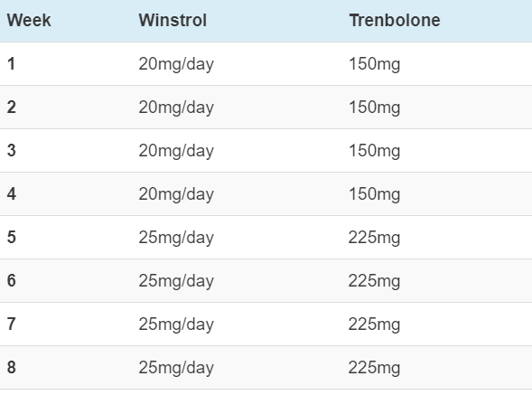The width and height of the screenshot is (532, 395).
Task: Click week 1 Winstrol 20mg/day cell
Action: click(176, 64)
